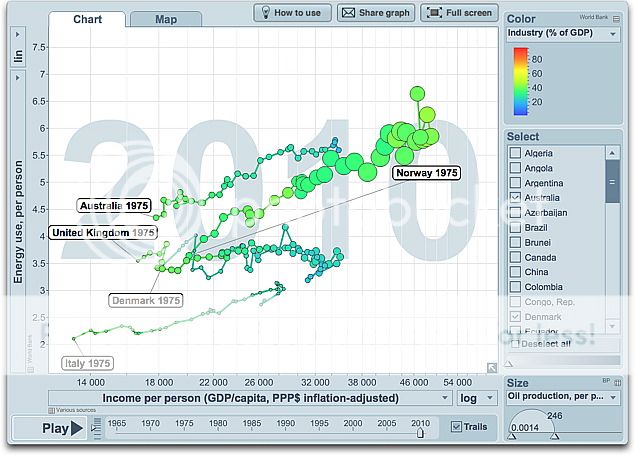Click the country list scroll down arrow
The height and width of the screenshot is (456, 635).
612,326
